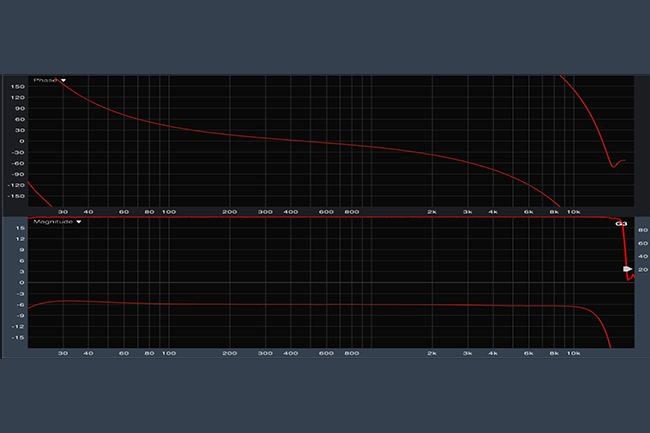This screenshot has height=433, width=650.
Task: Click 10k on the Magnitude frequency axis
Action: [573, 353]
